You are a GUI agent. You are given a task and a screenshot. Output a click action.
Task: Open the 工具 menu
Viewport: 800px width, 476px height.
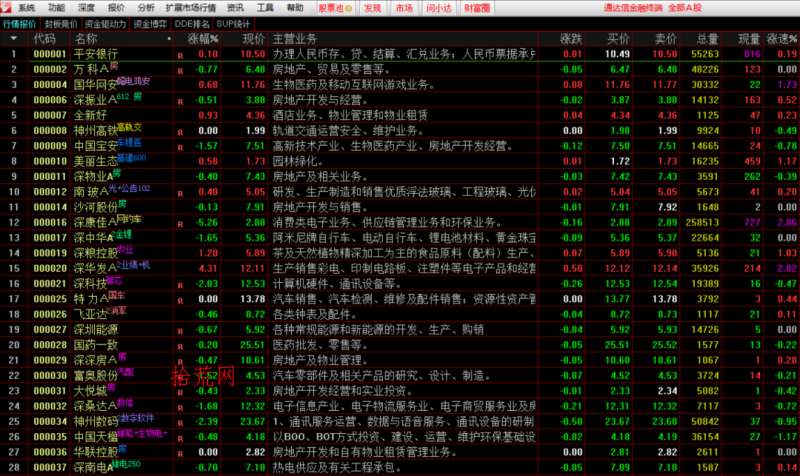click(265, 8)
